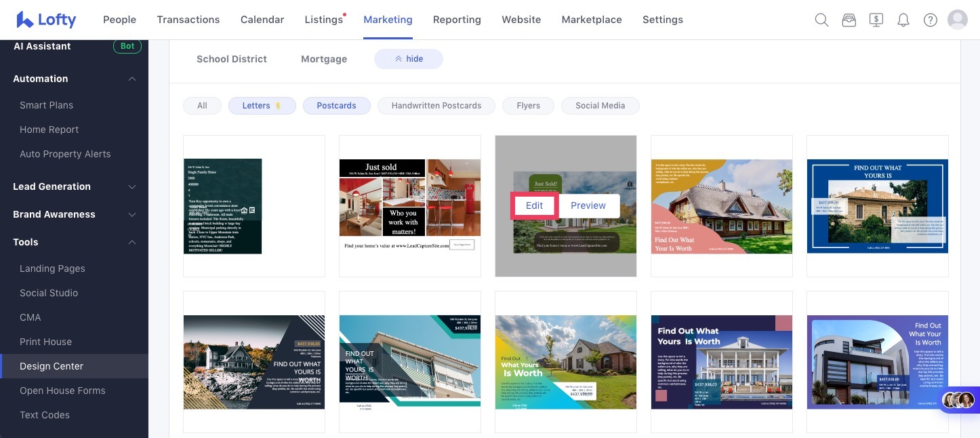Open the support chat avatars widget
Viewport: 980px width, 438px height.
pyautogui.click(x=958, y=400)
